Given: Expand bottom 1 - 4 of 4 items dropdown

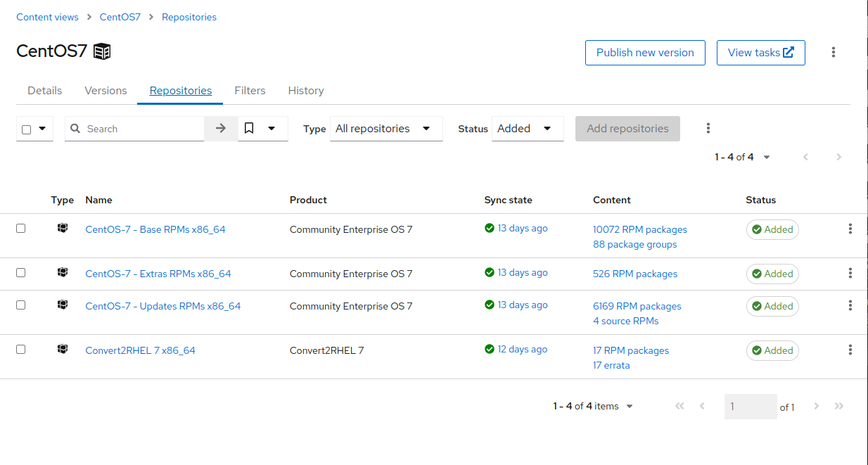Looking at the screenshot, I should pyautogui.click(x=630, y=406).
